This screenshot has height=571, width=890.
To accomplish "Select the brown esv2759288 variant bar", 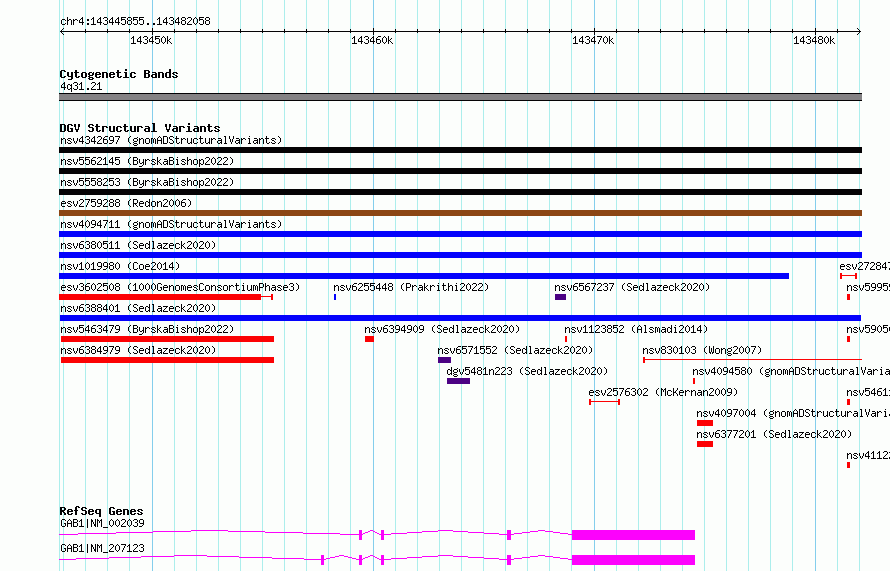I will pos(460,213).
